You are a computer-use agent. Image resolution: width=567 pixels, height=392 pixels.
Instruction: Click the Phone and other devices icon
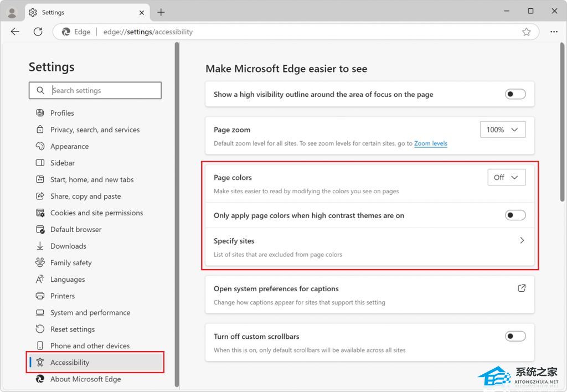(x=40, y=345)
